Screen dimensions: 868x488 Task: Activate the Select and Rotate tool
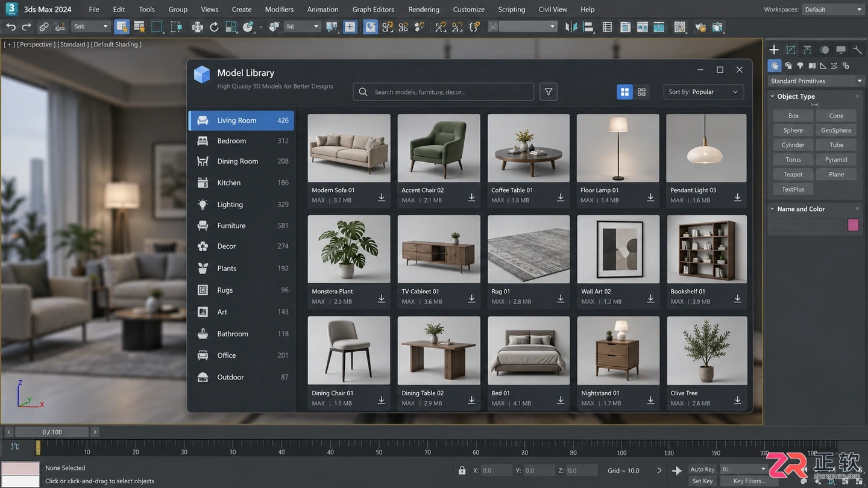214,27
